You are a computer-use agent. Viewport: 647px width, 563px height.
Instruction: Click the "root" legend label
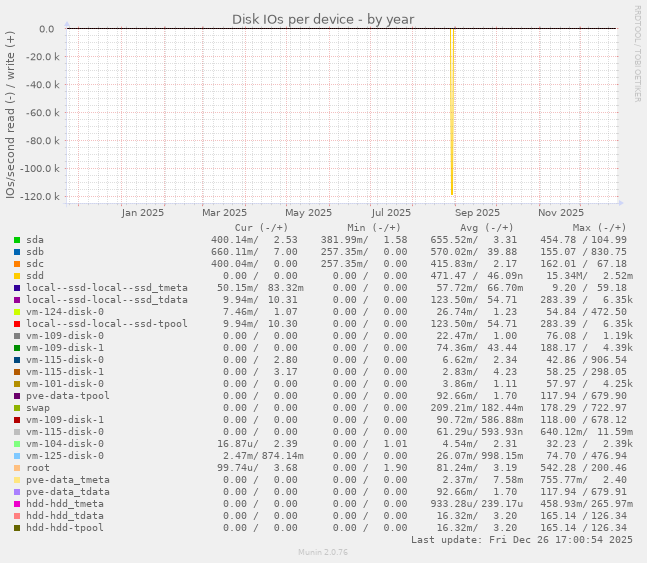click(x=38, y=468)
